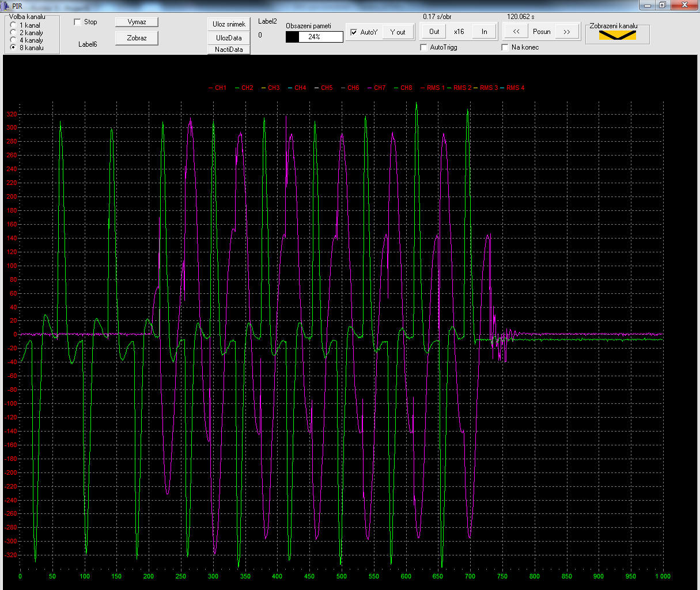Viewport: 700px width, 590px height.
Task: Click the Posun label between arrow buttons
Action: point(542,32)
